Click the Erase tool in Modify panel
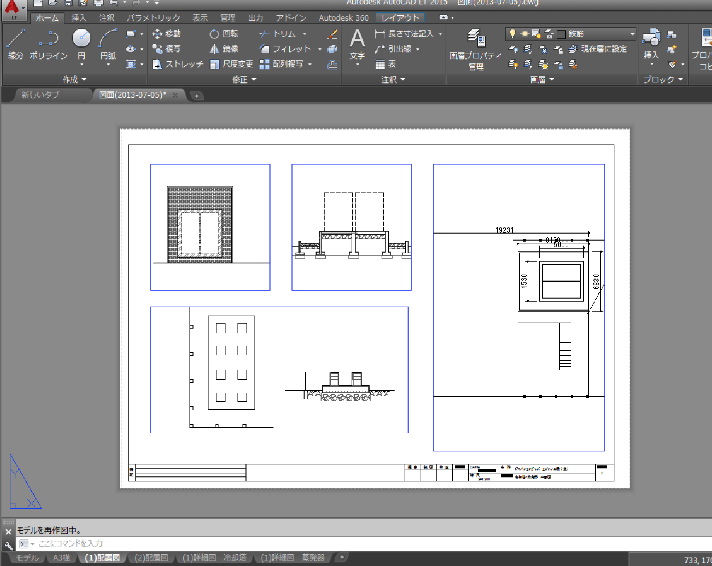Screen dimensions: 712x566 point(332,34)
